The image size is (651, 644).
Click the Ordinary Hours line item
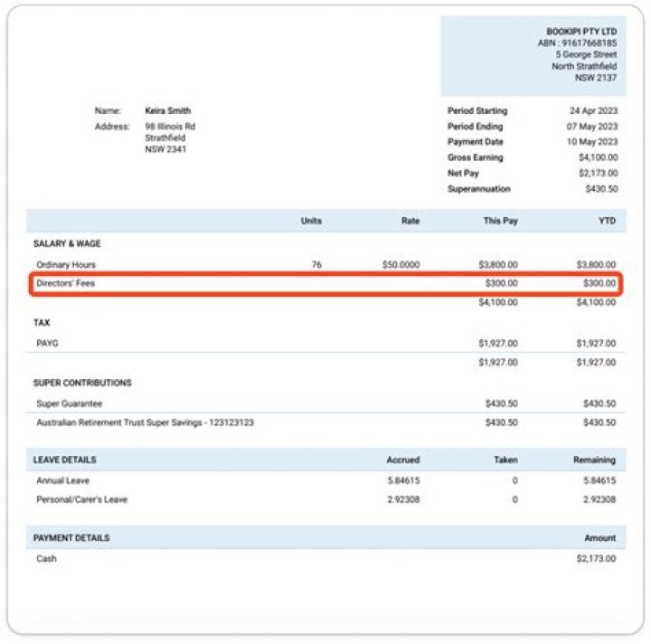(66, 265)
